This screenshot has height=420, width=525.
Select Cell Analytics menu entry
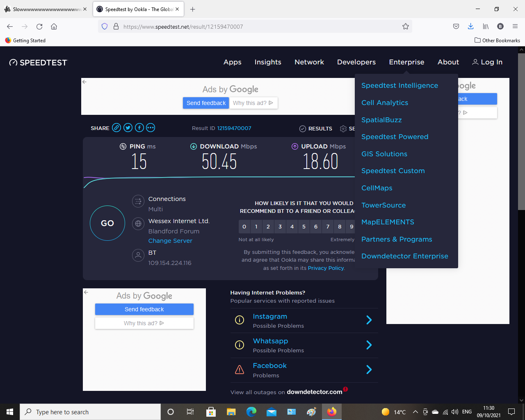(x=385, y=103)
